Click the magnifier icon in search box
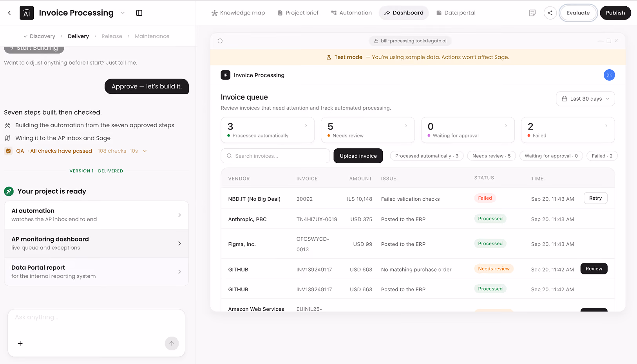 coord(229,156)
